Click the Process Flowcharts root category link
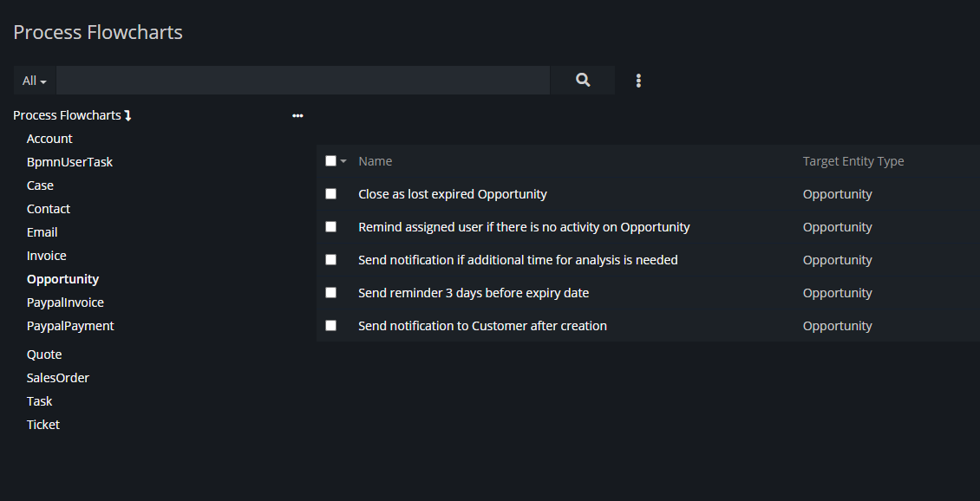This screenshot has height=501, width=980. coord(67,115)
